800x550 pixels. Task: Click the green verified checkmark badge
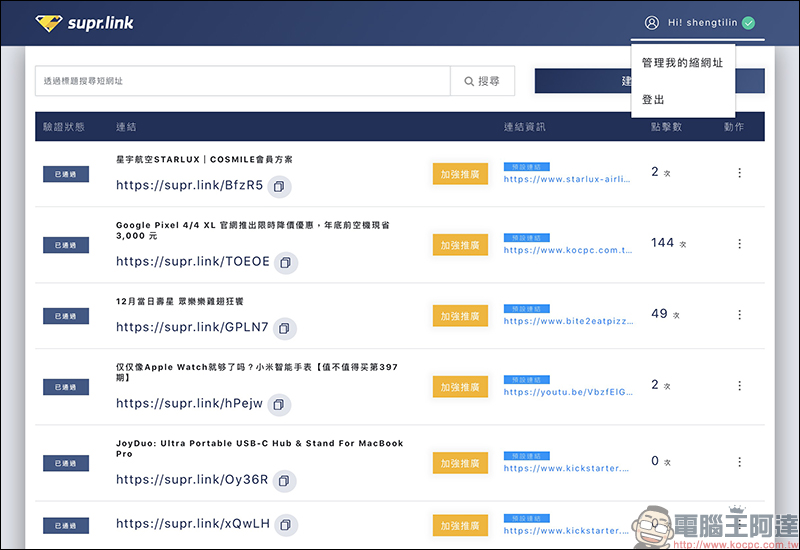pos(748,23)
